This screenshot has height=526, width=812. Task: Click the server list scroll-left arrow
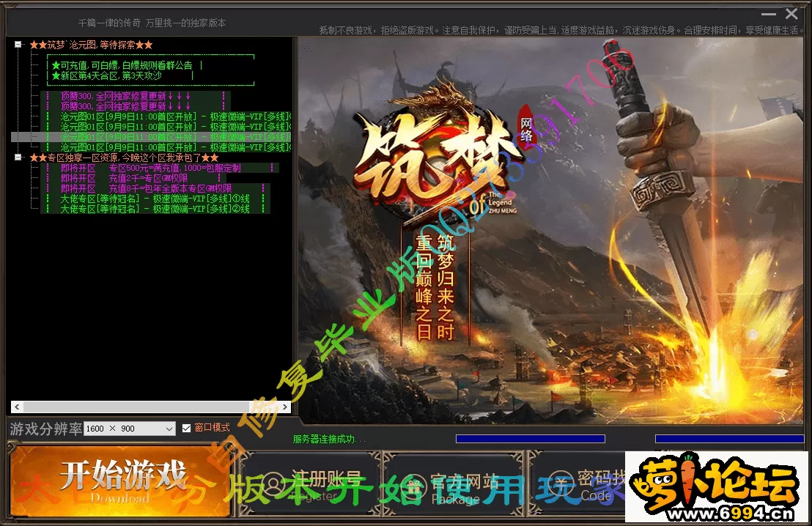pyautogui.click(x=17, y=407)
